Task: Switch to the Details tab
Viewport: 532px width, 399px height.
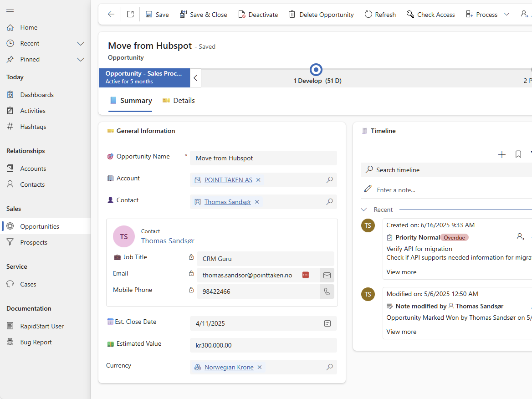Action: pyautogui.click(x=179, y=100)
